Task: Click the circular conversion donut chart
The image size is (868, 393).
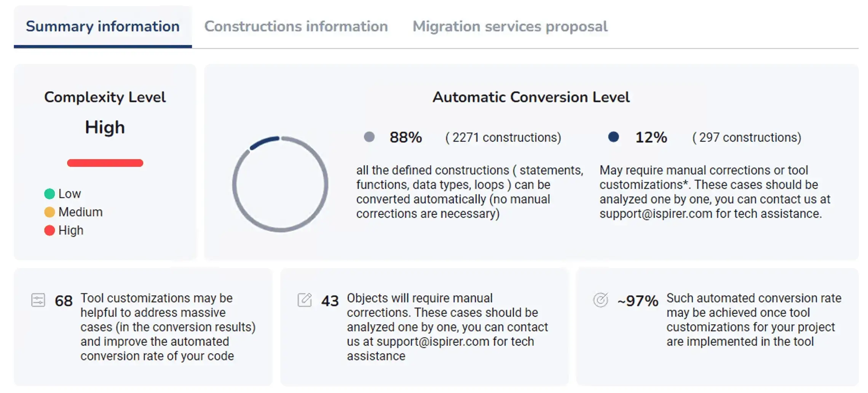Action: (280, 184)
